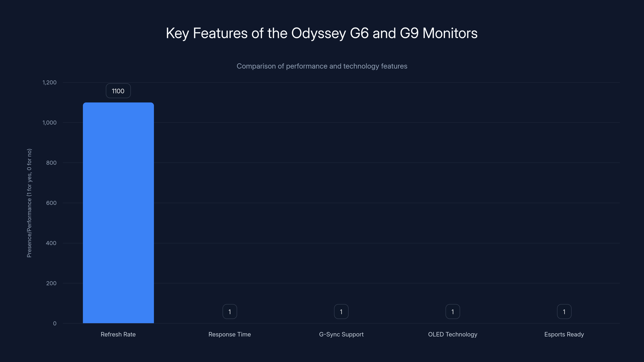Select the Esports Ready axis label
Image resolution: width=644 pixels, height=362 pixels.
[x=564, y=334]
